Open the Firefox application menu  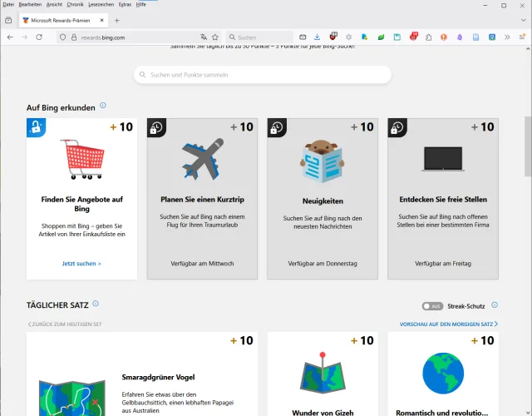click(x=522, y=37)
